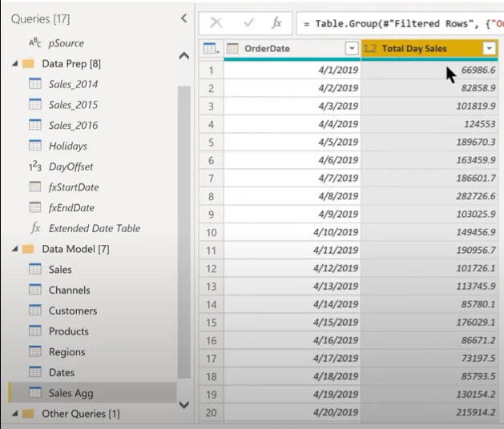Click the confirm checkmark in formula bar

(x=248, y=22)
